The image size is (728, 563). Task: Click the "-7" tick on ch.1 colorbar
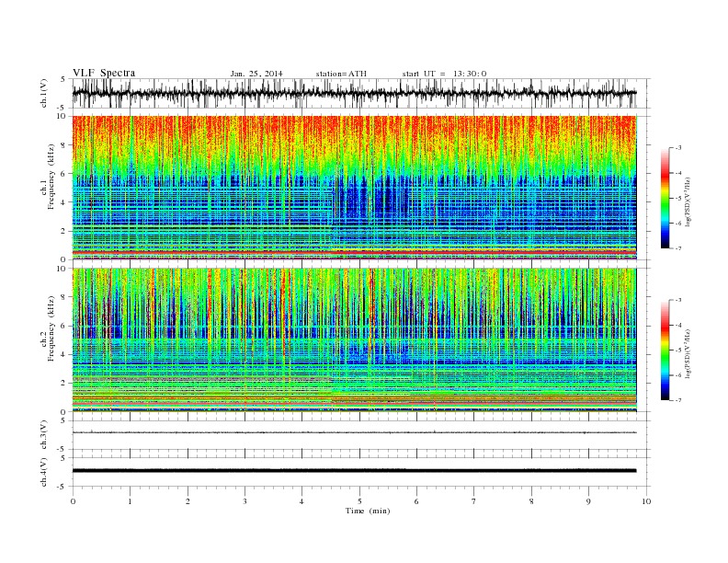point(678,248)
